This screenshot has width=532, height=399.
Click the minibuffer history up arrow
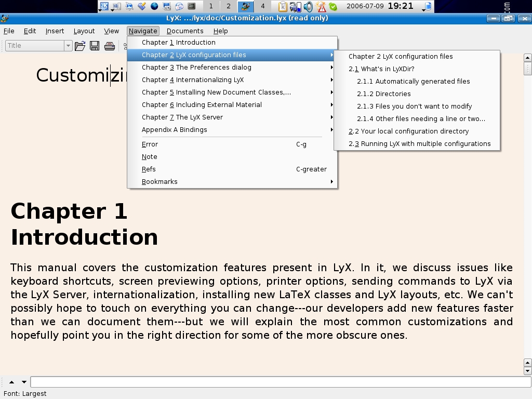tap(11, 382)
